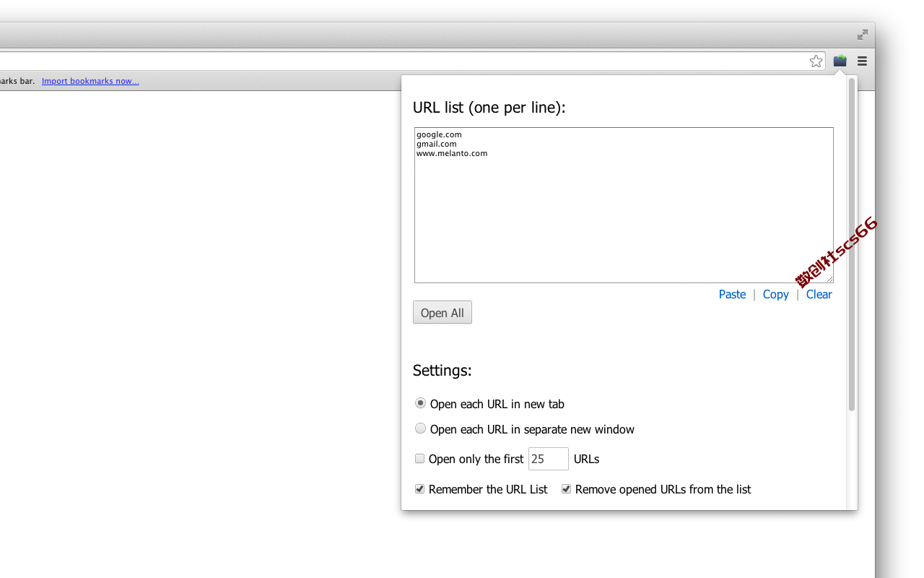Click the bookmark star icon in address bar
The width and height of the screenshot is (924, 578).
coord(816,61)
